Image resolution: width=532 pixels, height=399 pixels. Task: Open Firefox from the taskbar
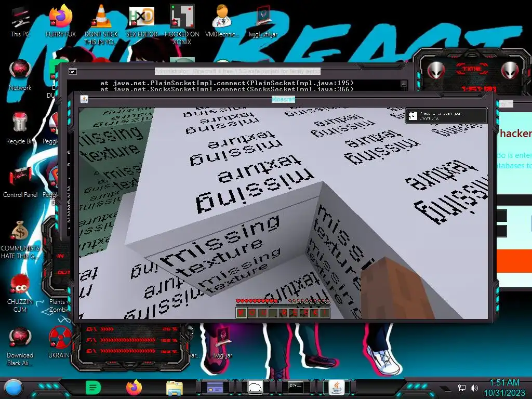134,388
